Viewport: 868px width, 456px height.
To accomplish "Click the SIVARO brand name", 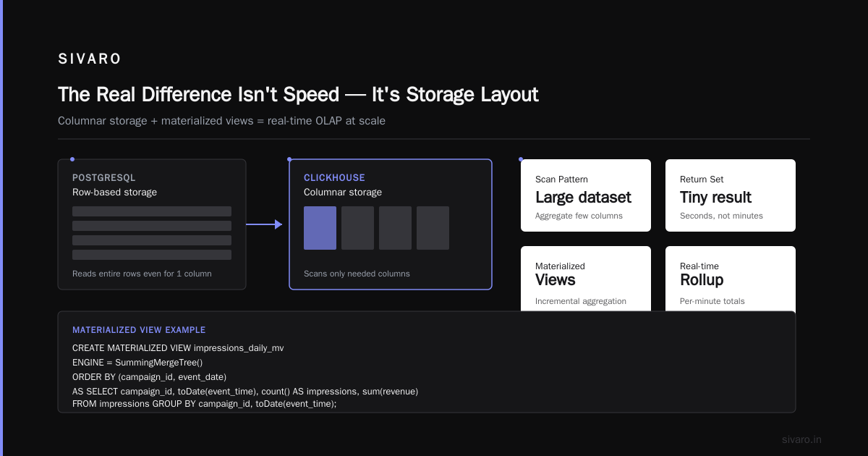I will [x=90, y=59].
